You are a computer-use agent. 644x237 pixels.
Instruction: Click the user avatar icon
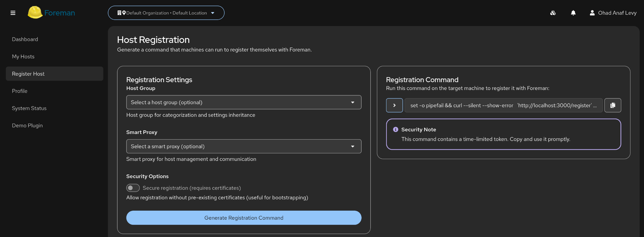[592, 13]
